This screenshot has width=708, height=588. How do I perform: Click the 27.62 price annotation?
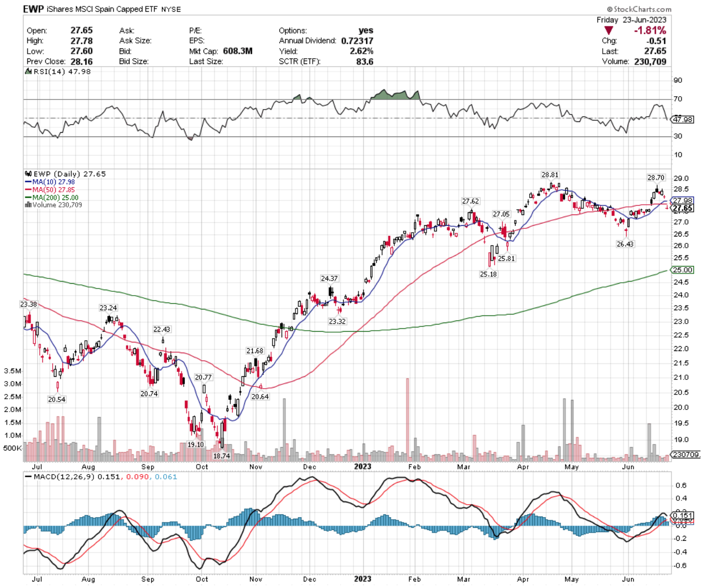[471, 201]
